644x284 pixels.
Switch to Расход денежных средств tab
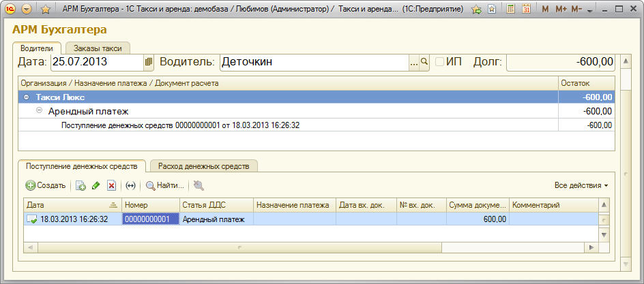tap(203, 165)
